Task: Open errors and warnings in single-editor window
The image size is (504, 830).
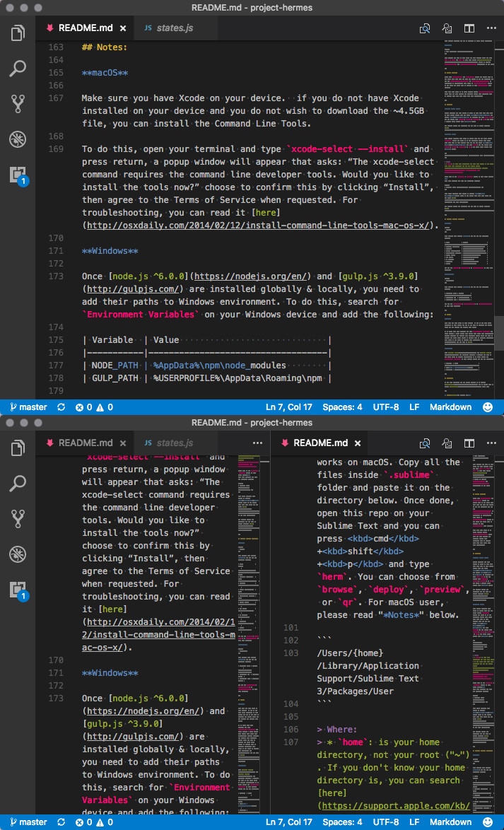Action: click(x=94, y=407)
